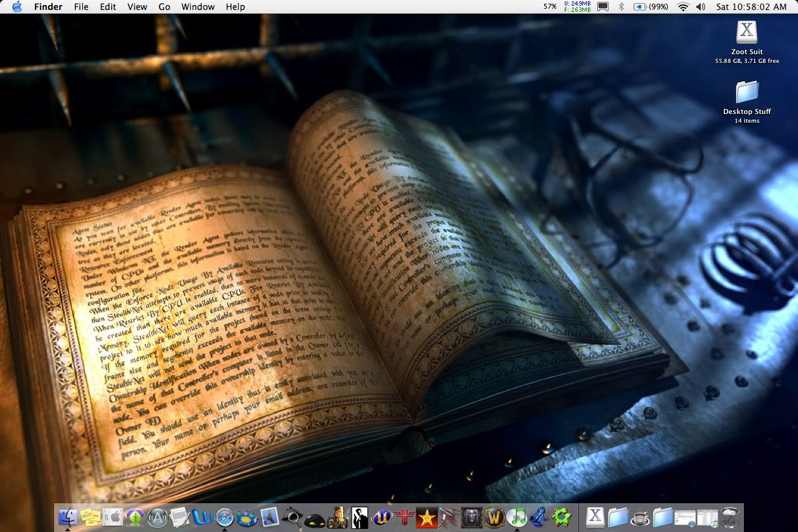Launch Return to Castle Wolfenstein red emblem icon
Screen dimensions: 798x532
point(405,517)
